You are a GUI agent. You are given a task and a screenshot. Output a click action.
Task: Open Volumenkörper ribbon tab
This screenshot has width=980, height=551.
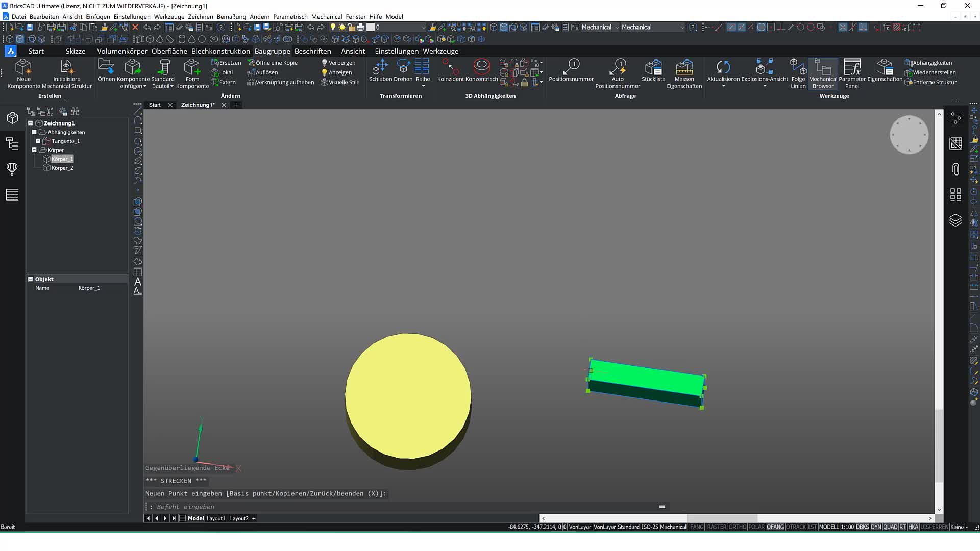122,51
